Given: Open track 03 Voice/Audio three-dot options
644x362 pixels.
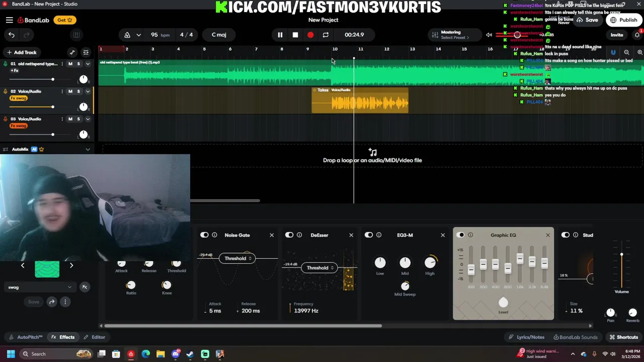Looking at the screenshot, I should [62, 119].
